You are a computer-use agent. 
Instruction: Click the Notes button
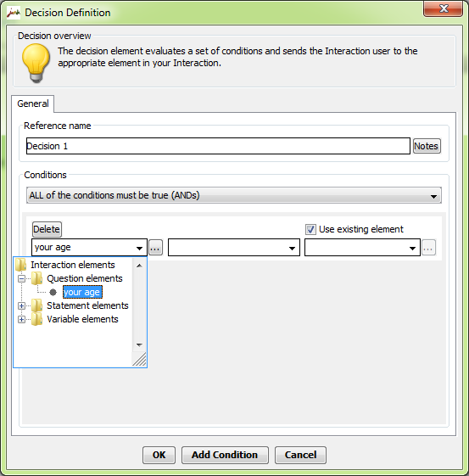click(x=427, y=146)
